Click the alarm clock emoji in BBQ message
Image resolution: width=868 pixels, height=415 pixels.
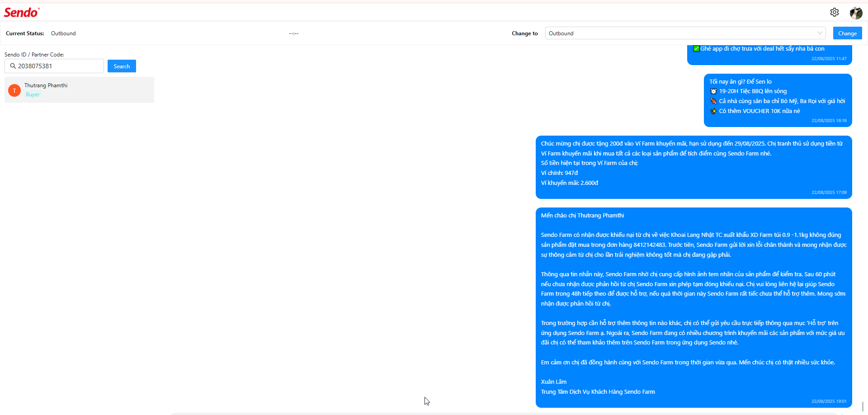pos(713,91)
